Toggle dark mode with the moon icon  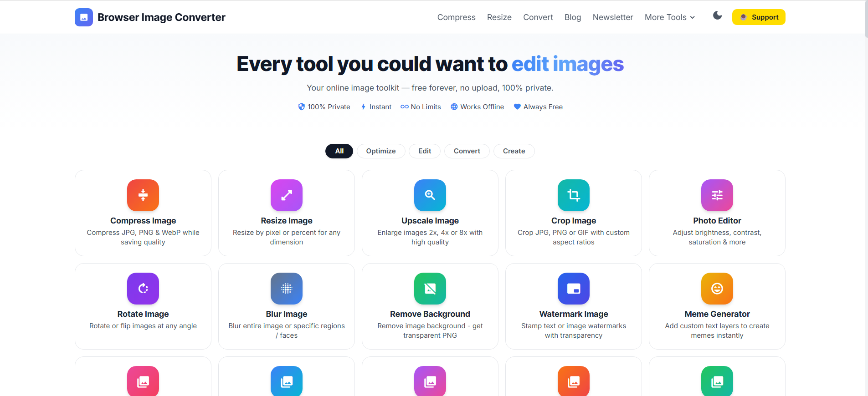coord(717,16)
